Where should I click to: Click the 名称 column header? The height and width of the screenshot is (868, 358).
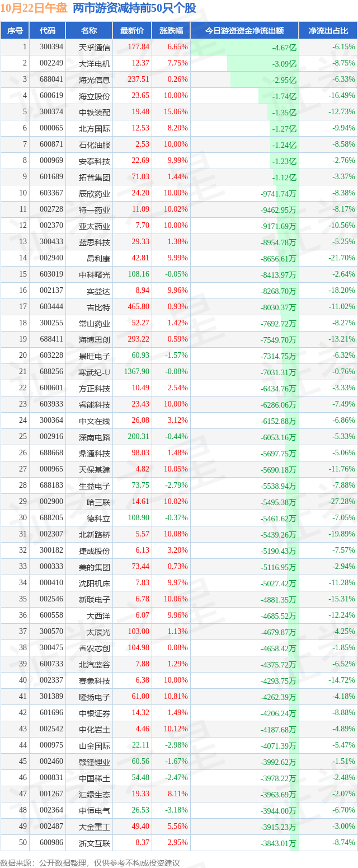click(x=89, y=31)
